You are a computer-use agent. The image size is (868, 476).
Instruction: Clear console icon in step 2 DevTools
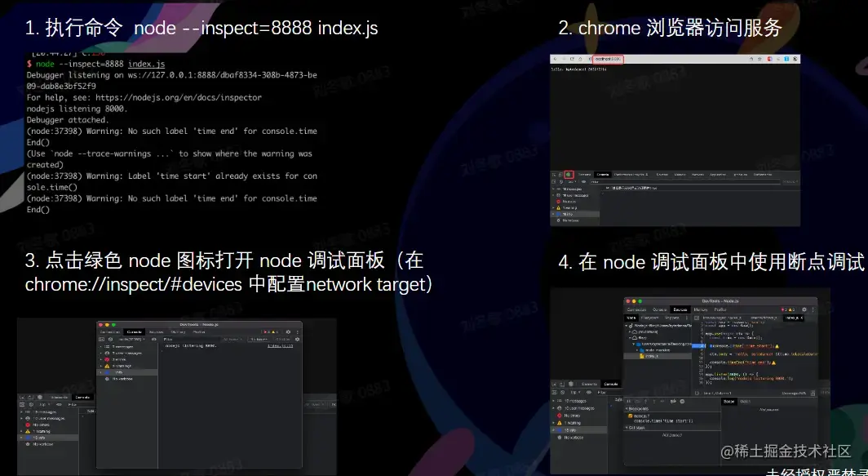(561, 182)
